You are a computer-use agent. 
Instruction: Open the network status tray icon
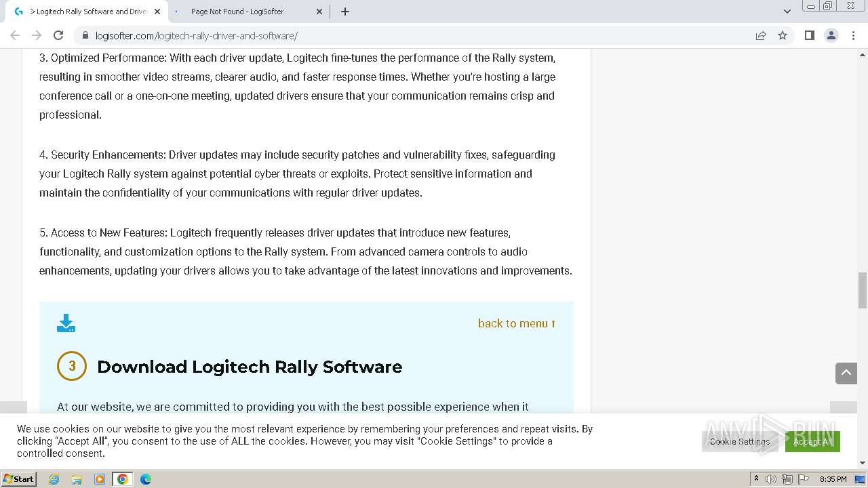point(787,479)
